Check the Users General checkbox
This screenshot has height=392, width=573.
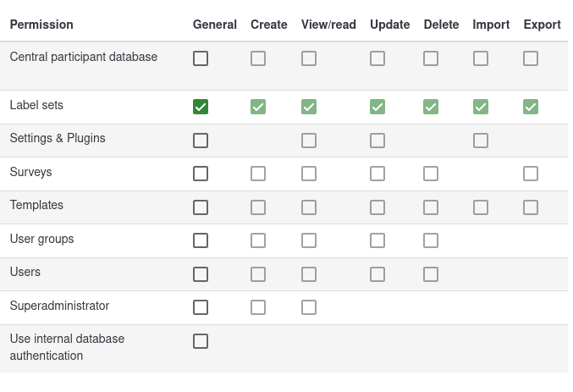point(201,274)
